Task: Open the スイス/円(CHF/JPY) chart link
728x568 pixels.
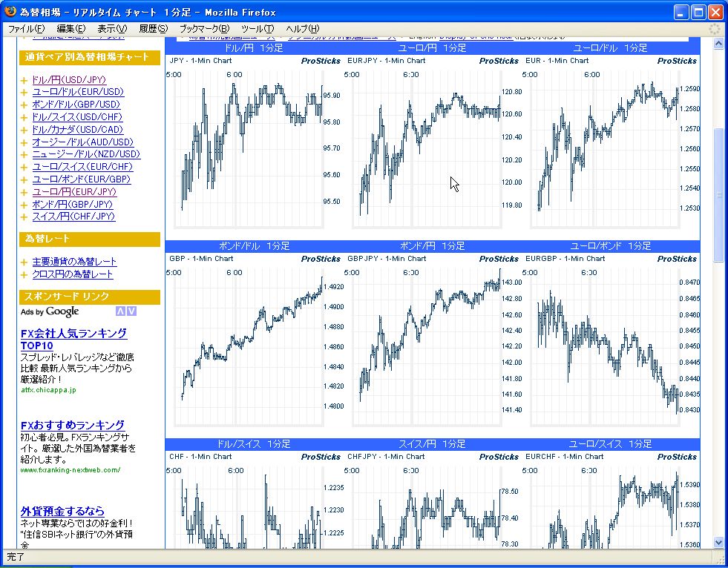Action: [73, 217]
